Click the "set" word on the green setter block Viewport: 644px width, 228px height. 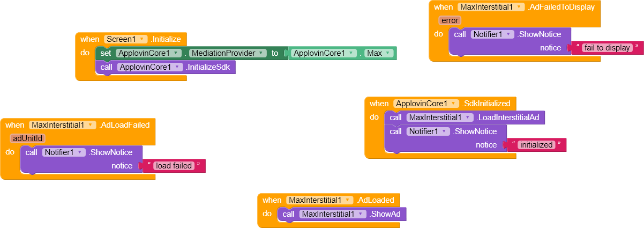coord(106,53)
